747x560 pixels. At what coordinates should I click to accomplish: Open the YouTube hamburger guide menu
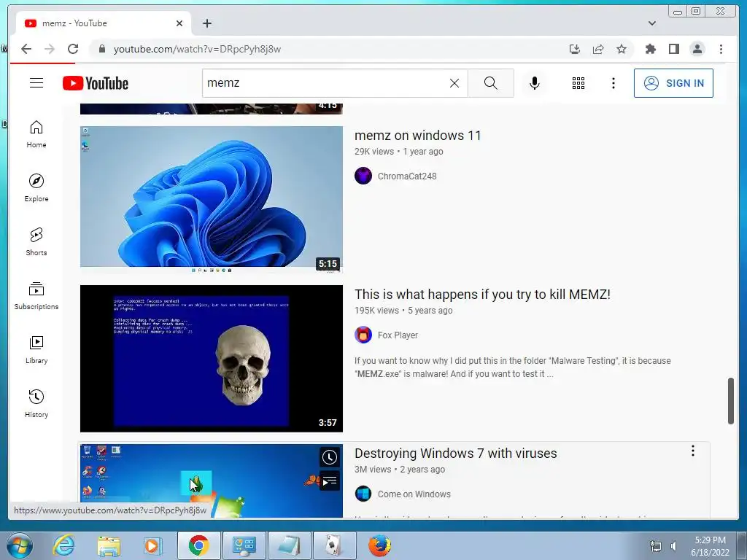[36, 83]
